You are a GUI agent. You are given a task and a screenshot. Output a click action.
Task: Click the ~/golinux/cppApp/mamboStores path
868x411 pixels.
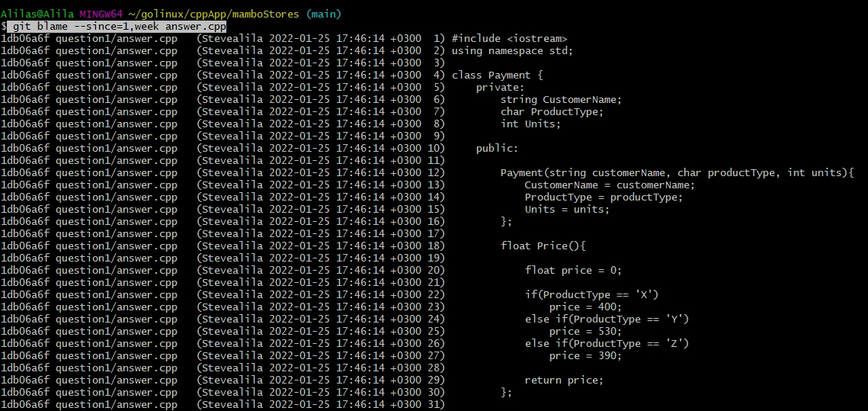point(216,14)
